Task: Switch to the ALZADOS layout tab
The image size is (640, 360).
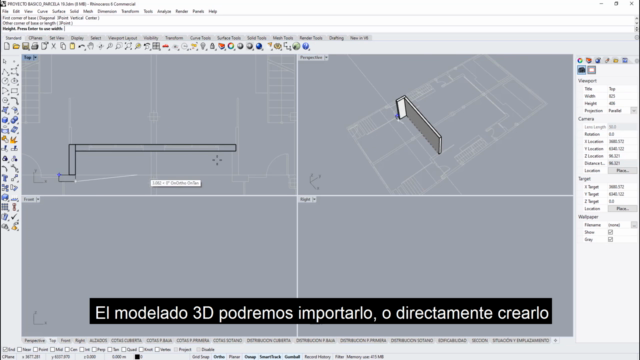Action: (x=98, y=340)
